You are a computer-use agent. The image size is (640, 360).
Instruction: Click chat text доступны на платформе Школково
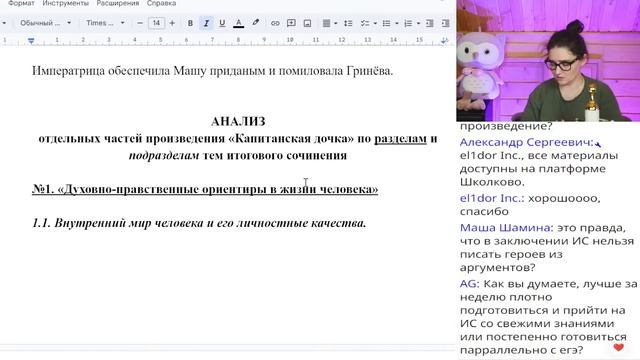click(x=533, y=175)
